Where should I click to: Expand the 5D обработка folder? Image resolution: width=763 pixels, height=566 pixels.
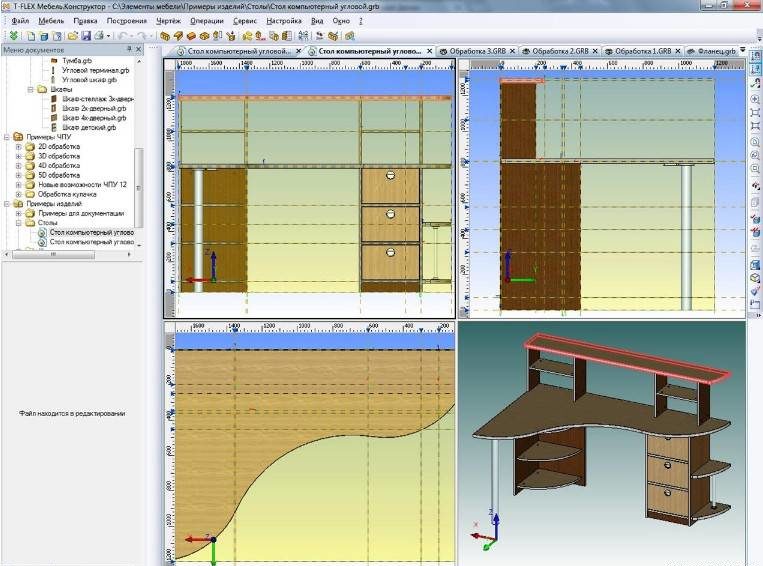18,175
